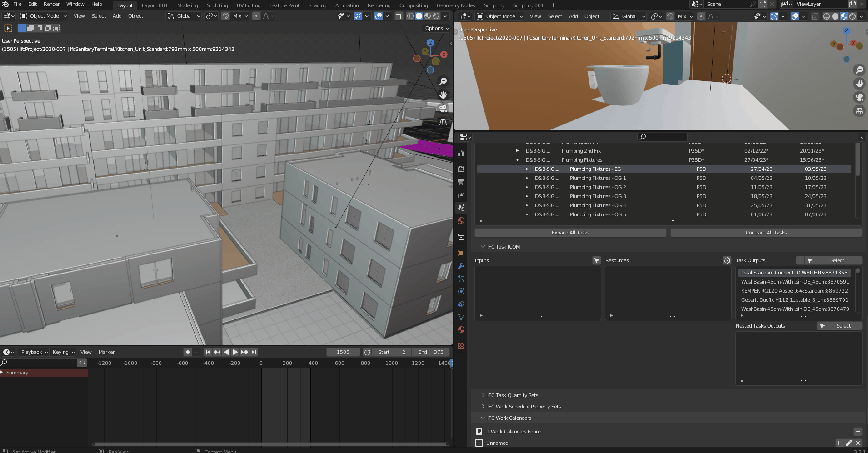The image size is (868, 453).
Task: Toggle overlays in the right viewport header
Action: [795, 16]
